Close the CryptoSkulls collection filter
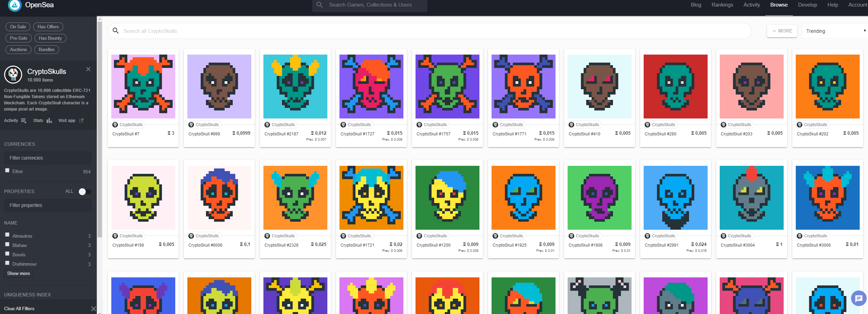868x314 pixels. coord(88,69)
